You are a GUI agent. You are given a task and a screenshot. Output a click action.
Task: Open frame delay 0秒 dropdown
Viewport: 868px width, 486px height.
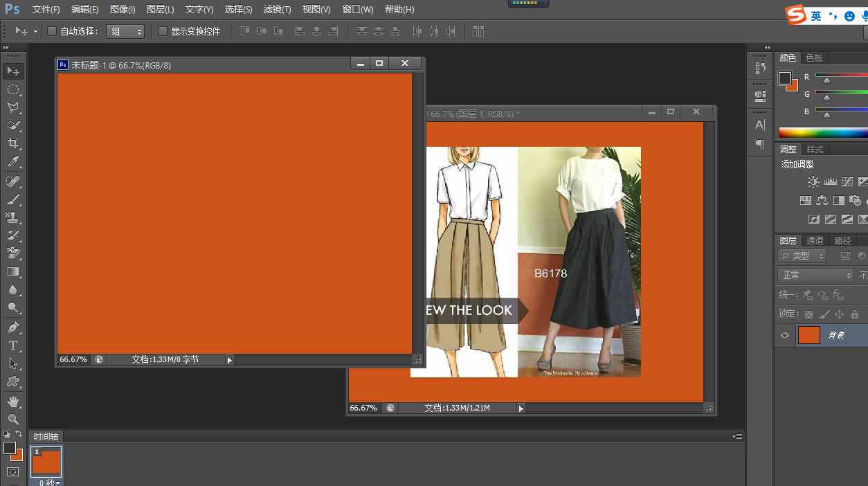pyautogui.click(x=50, y=483)
